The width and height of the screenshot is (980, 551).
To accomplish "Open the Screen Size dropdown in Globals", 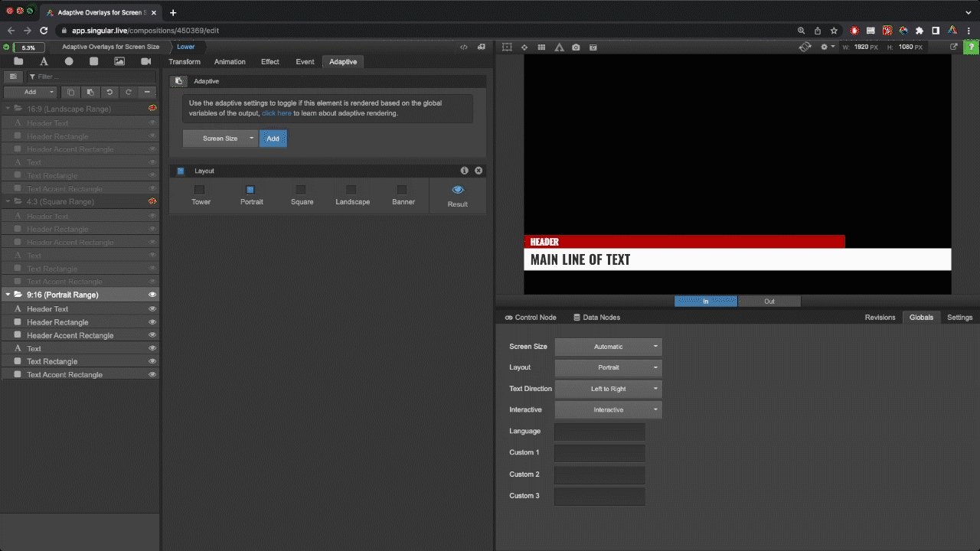I will point(608,347).
